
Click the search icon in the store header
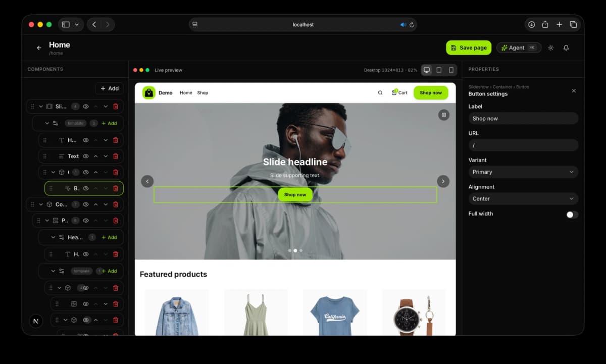click(380, 93)
